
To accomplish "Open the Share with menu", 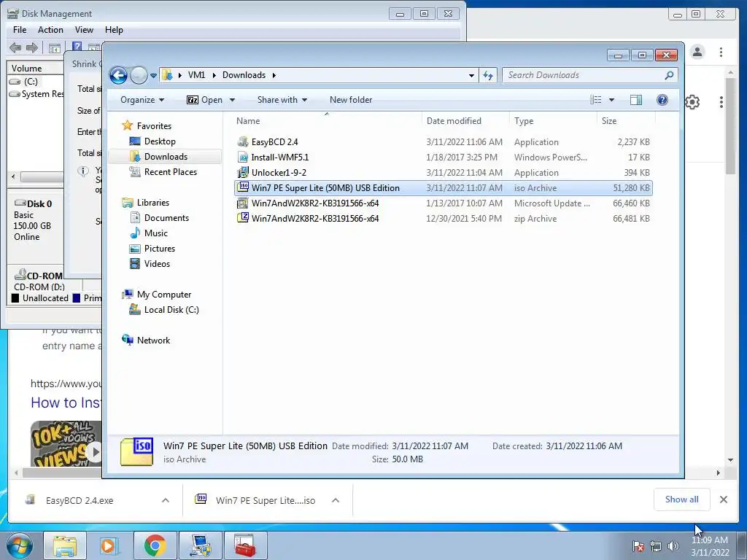I will (x=282, y=100).
